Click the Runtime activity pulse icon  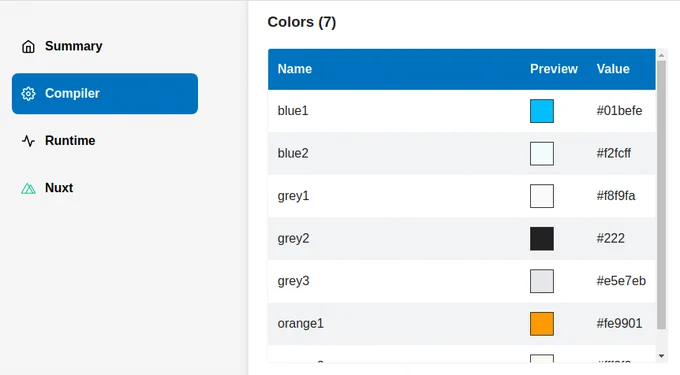point(28,141)
